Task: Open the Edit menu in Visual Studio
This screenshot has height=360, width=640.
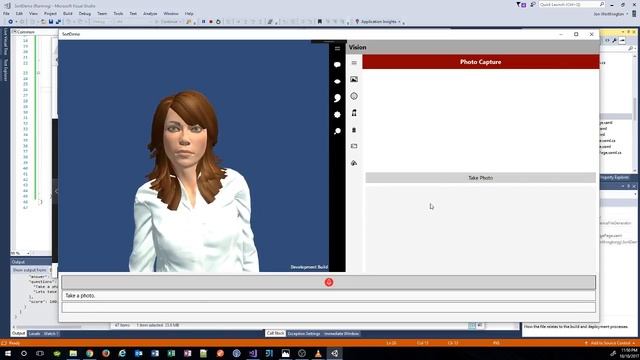Action: tap(19, 13)
